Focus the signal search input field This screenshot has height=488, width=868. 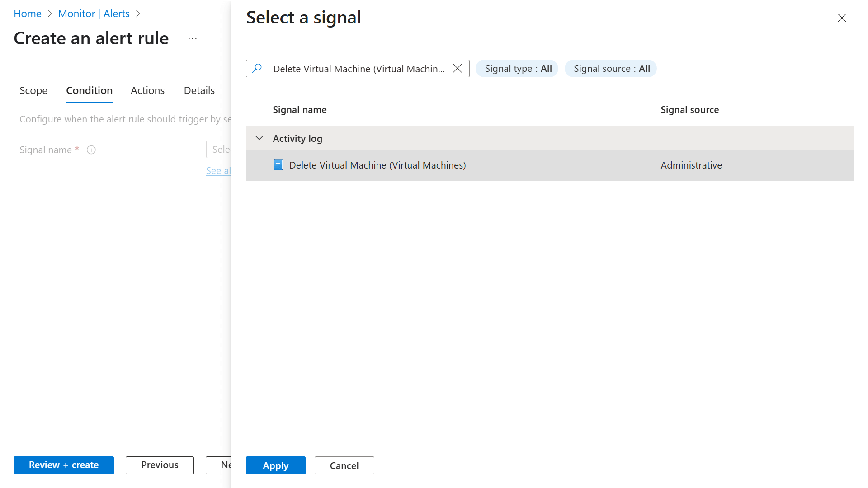[359, 69]
